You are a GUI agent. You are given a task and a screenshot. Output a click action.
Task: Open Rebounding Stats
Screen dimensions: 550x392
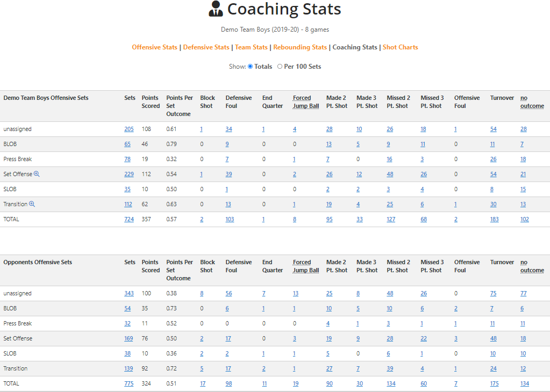300,47
